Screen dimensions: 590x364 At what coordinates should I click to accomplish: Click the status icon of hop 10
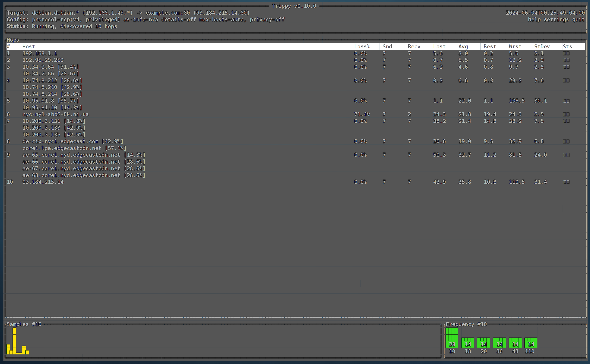(x=566, y=182)
